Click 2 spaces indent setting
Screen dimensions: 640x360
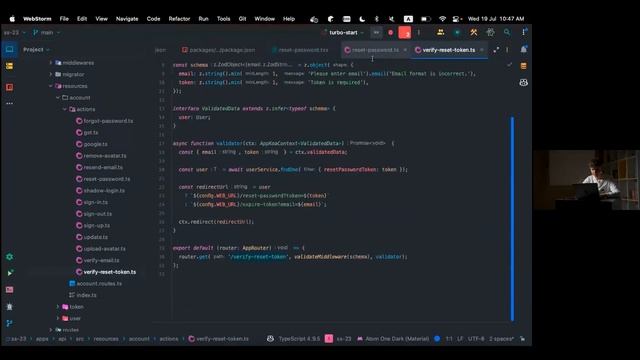coord(501,339)
